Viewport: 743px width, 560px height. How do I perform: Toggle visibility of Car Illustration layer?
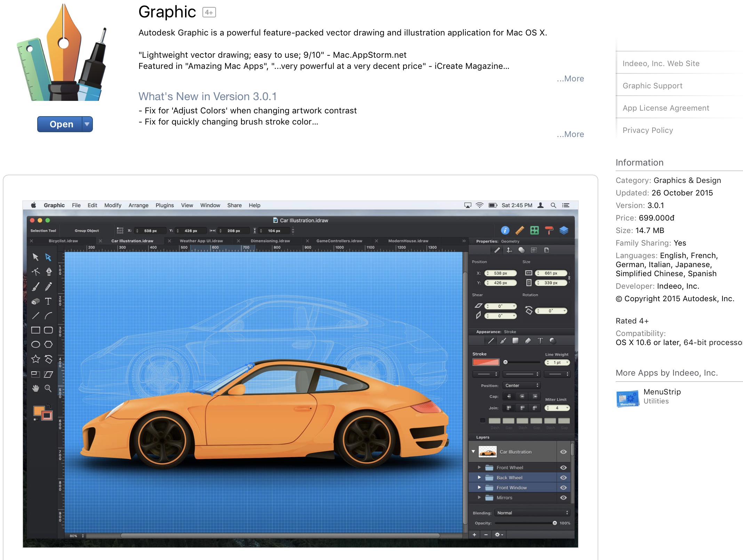[564, 452]
